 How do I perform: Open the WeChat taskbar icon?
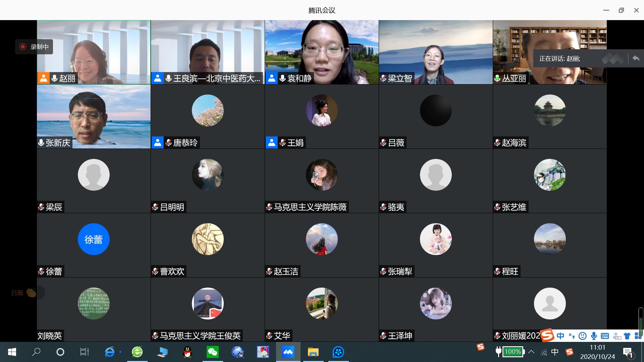[212, 352]
